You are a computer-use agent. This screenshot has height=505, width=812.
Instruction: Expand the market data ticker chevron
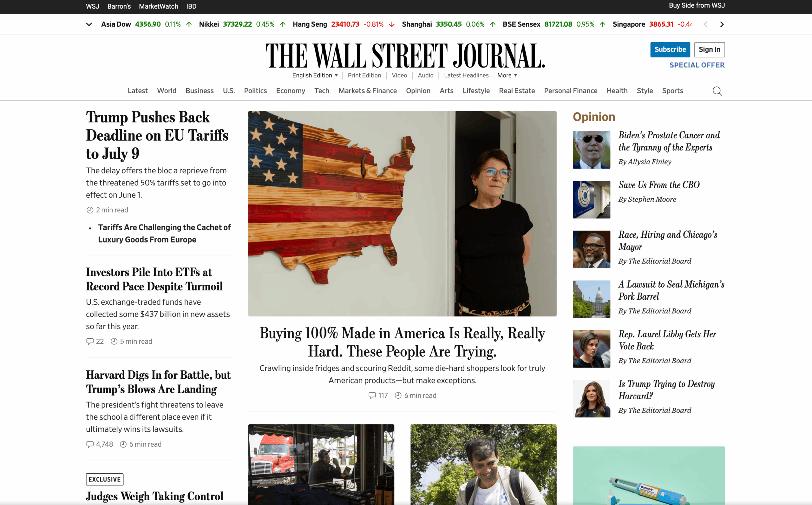point(89,24)
